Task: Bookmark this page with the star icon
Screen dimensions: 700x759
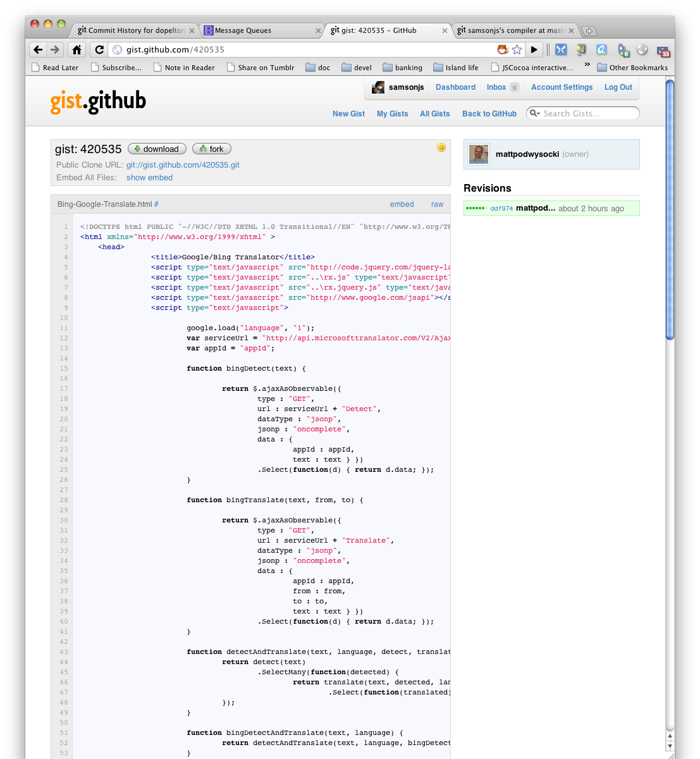Action: point(517,49)
